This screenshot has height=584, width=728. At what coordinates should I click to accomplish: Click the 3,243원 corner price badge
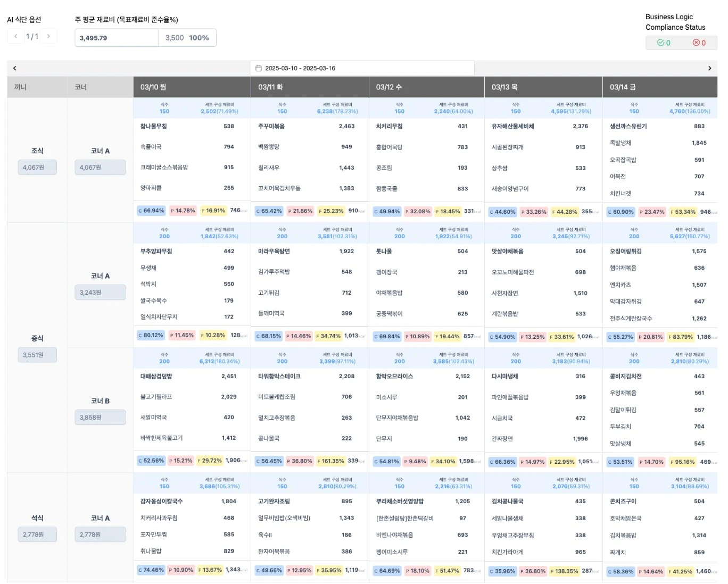point(100,293)
